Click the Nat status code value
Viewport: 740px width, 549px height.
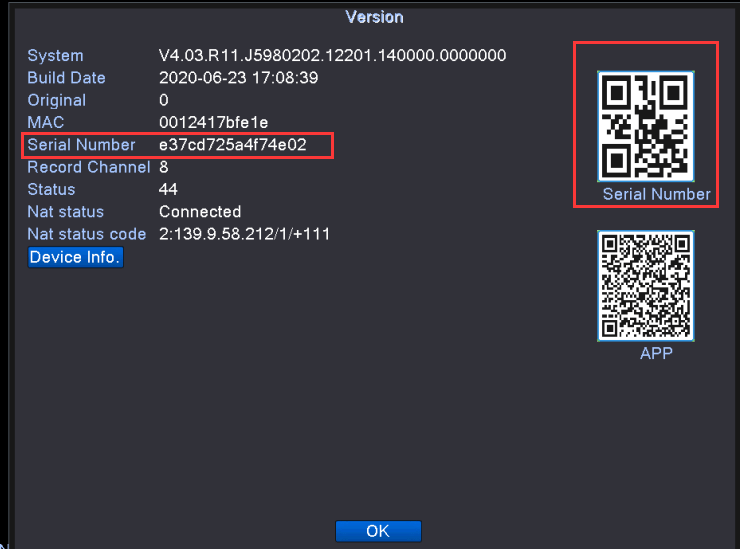244,234
